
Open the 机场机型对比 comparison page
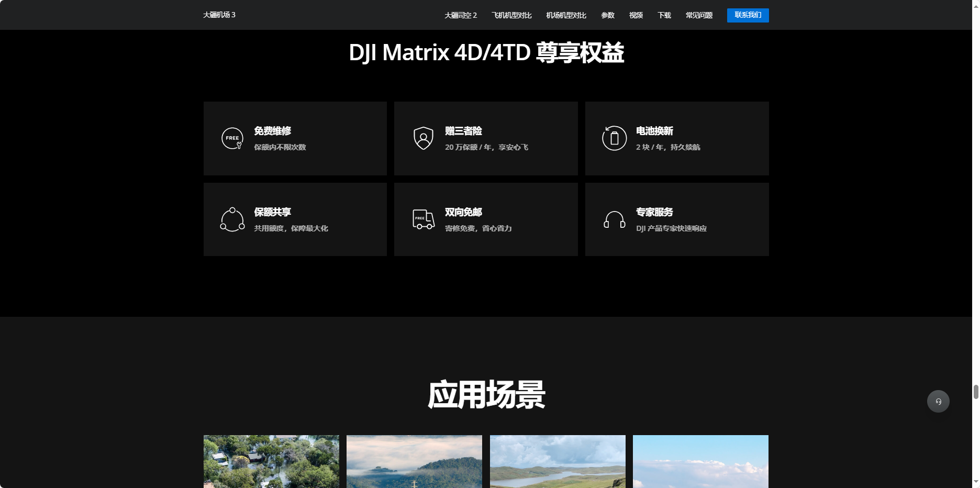pos(565,15)
